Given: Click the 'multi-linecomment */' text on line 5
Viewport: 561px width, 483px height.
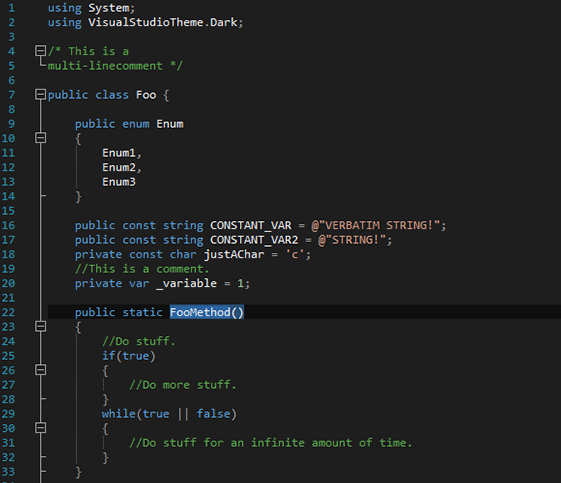Looking at the screenshot, I should [115, 66].
